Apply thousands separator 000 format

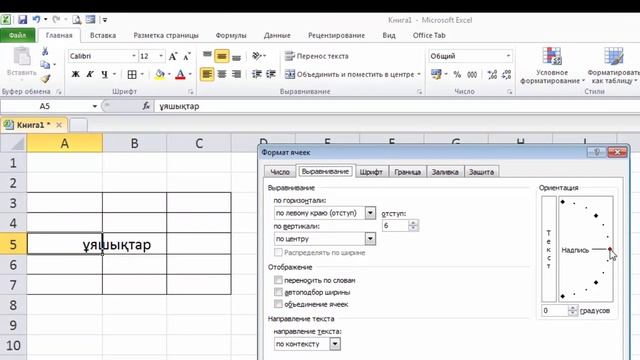tap(472, 74)
